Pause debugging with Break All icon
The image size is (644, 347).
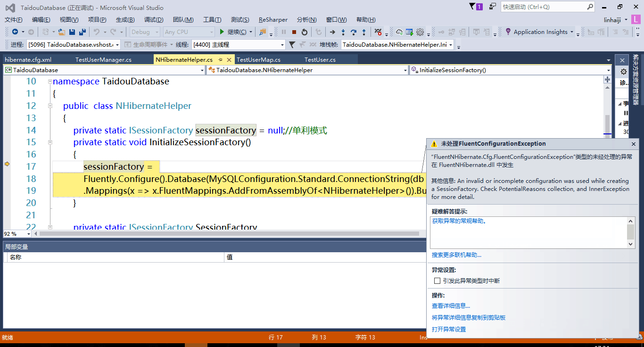click(x=284, y=32)
